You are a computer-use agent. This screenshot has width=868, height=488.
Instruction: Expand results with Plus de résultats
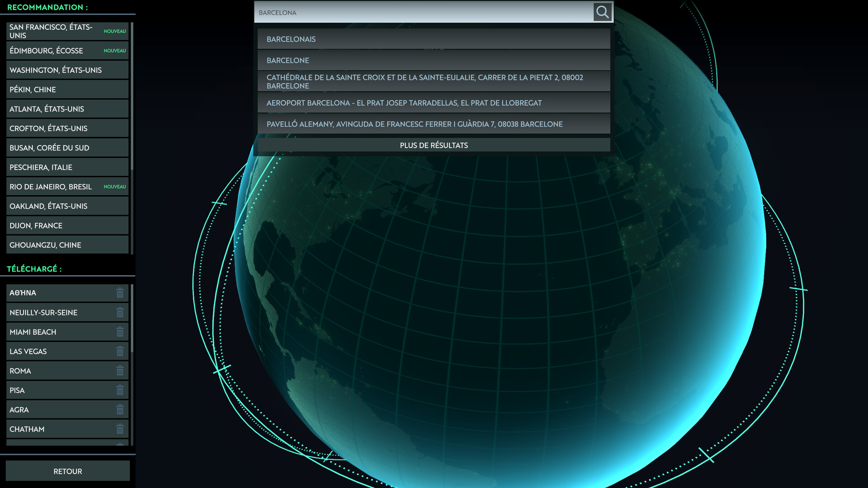433,145
